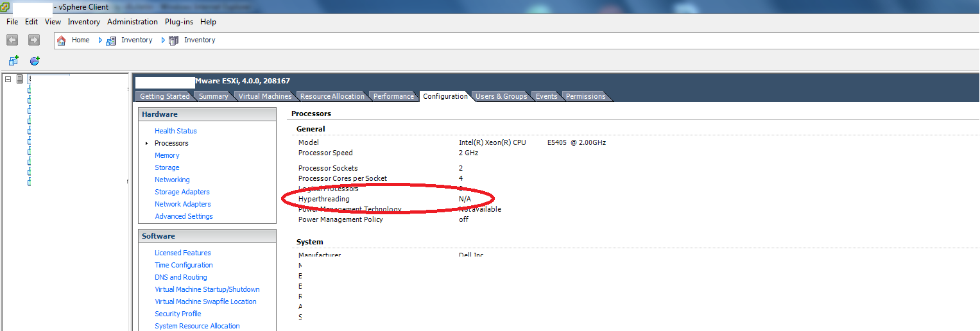Open the Health Status link

(176, 131)
